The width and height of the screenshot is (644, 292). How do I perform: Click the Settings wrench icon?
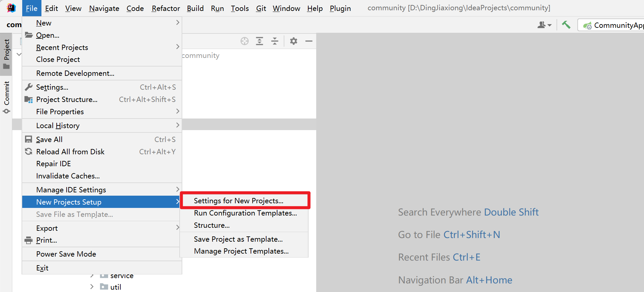coord(29,87)
